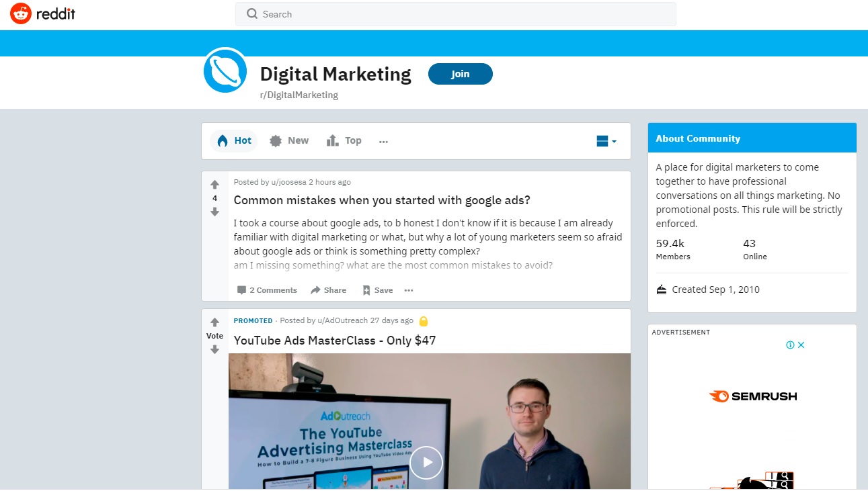Click the 43 Online count
Viewport: 868px width, 491px height.
click(755, 249)
